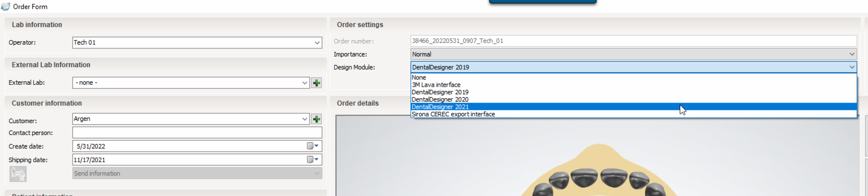Click the Order number field
Image resolution: width=868 pixels, height=196 pixels.
point(634,41)
